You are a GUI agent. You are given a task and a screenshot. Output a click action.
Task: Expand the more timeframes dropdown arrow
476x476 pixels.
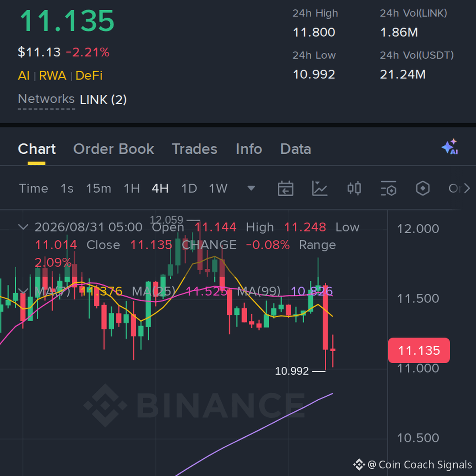pyautogui.click(x=251, y=189)
